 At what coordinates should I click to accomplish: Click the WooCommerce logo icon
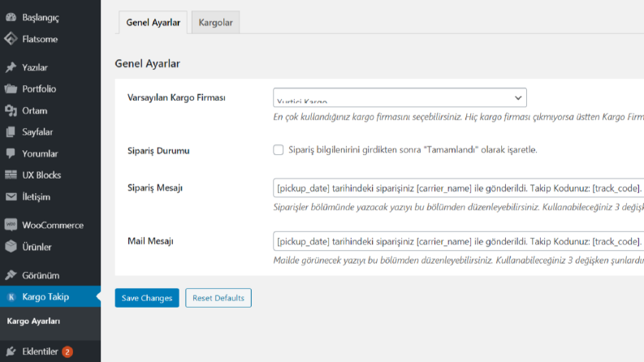pos(11,225)
